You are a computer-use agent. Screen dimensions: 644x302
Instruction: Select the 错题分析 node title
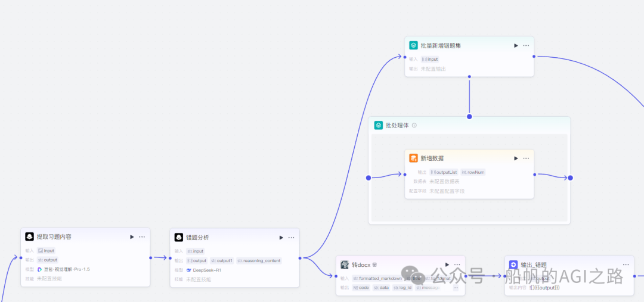click(197, 237)
